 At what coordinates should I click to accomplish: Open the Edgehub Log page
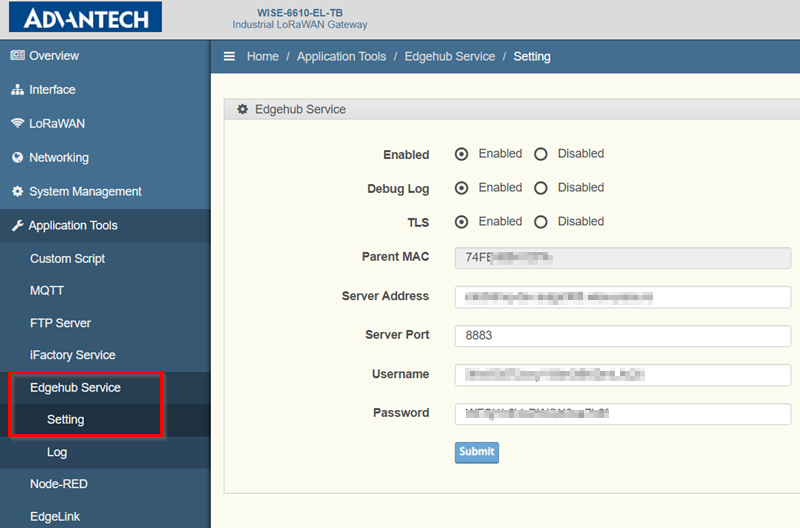click(x=57, y=452)
